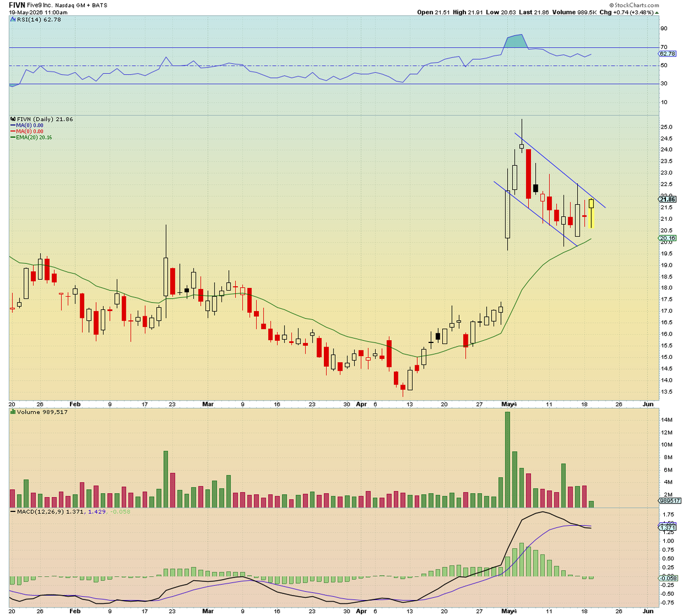Click the 15.0 price axis label
The width and height of the screenshot is (683, 616).
tap(666, 357)
